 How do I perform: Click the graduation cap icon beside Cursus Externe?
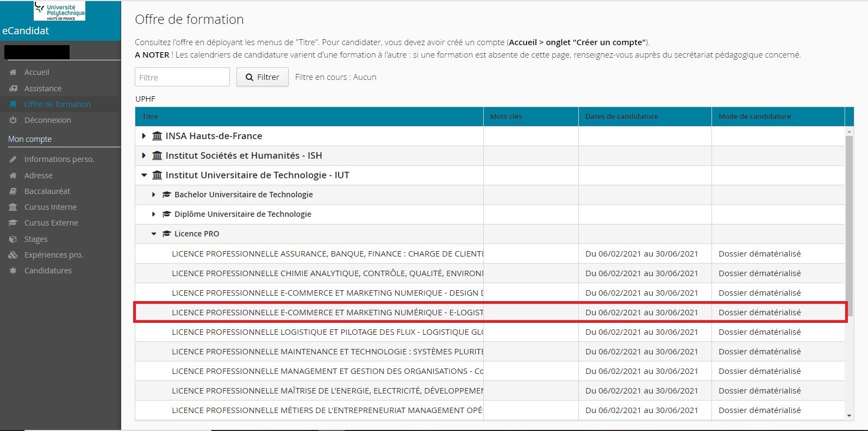tap(13, 223)
